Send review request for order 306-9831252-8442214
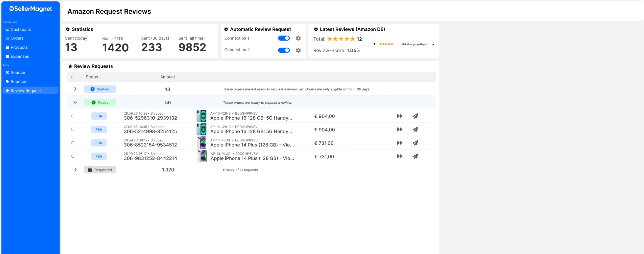Viewport: 644px width, 254px height. 415,156
